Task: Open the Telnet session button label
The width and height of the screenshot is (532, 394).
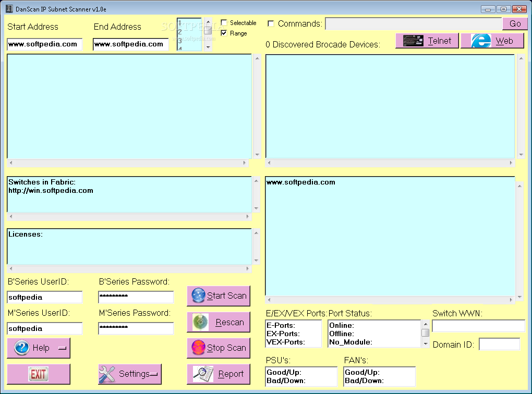Action: click(439, 41)
